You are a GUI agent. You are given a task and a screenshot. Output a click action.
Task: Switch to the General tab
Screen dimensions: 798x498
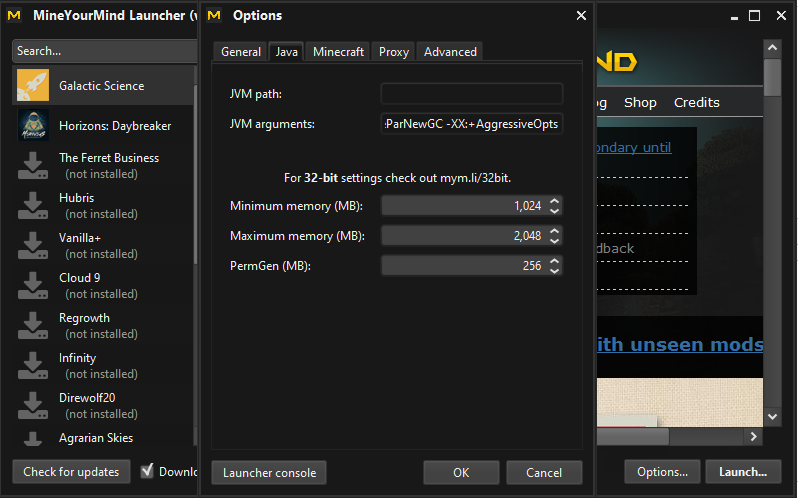tap(241, 52)
